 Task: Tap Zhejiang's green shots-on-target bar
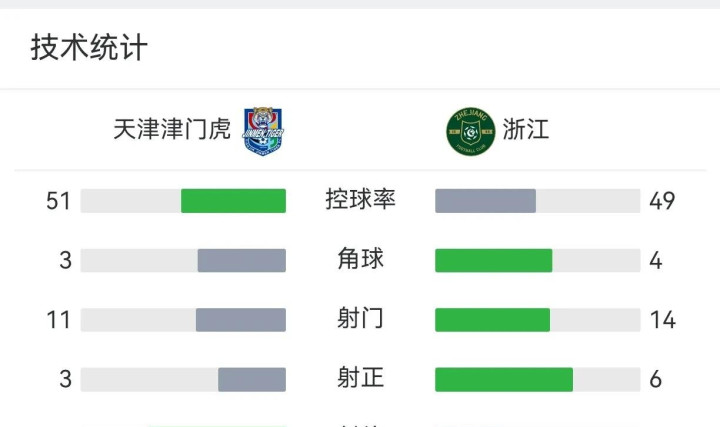pyautogui.click(x=504, y=379)
